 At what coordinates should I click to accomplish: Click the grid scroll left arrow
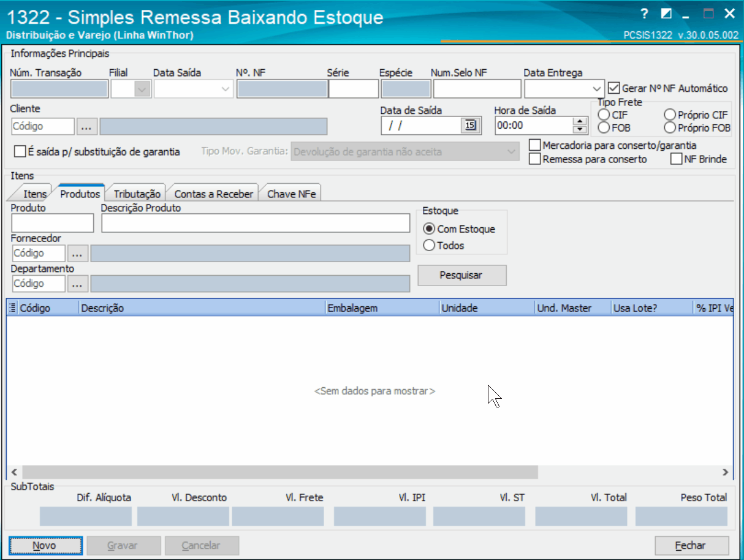pyautogui.click(x=14, y=472)
